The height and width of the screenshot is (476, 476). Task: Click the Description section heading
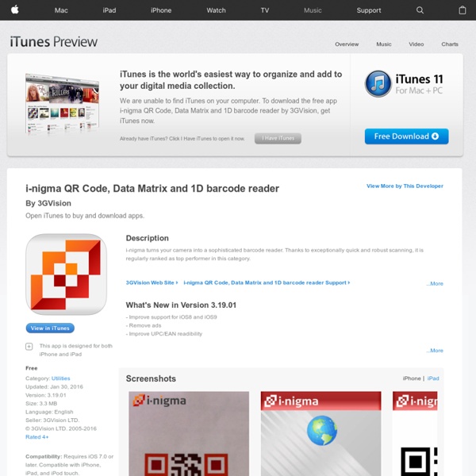148,238
